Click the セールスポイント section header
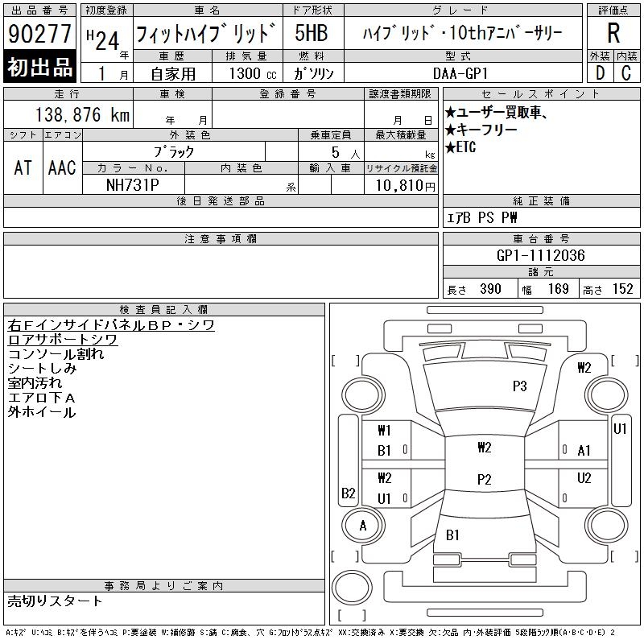644x644 pixels. (x=541, y=94)
